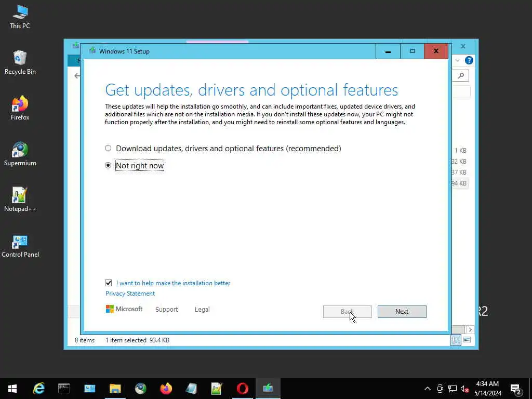This screenshot has width=532, height=399.
Task: Open This PC desktop icon
Action: pyautogui.click(x=20, y=16)
